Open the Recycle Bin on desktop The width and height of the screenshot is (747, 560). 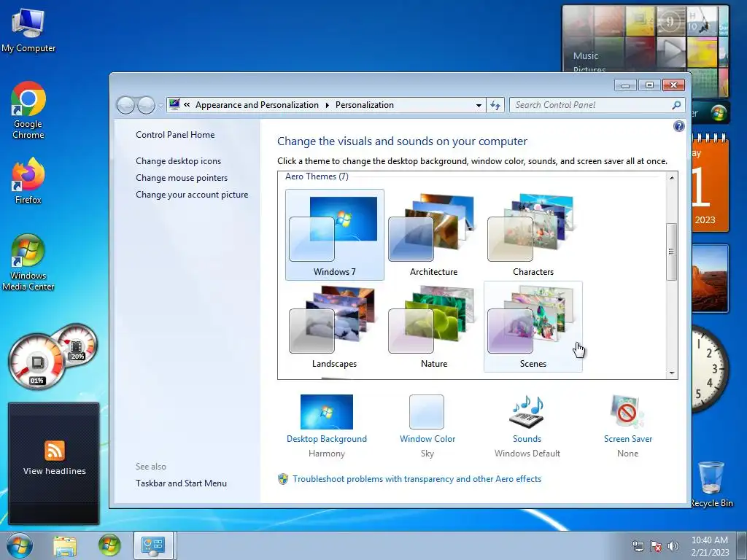(712, 483)
